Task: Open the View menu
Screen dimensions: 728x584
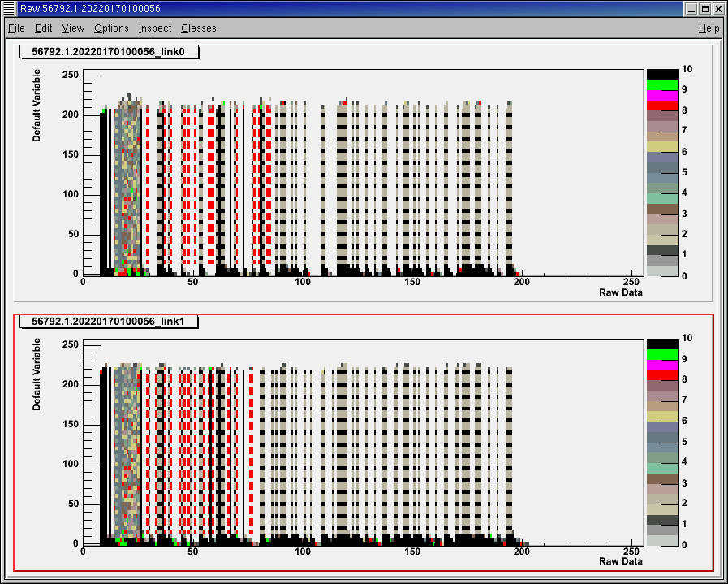Action: [x=73, y=28]
